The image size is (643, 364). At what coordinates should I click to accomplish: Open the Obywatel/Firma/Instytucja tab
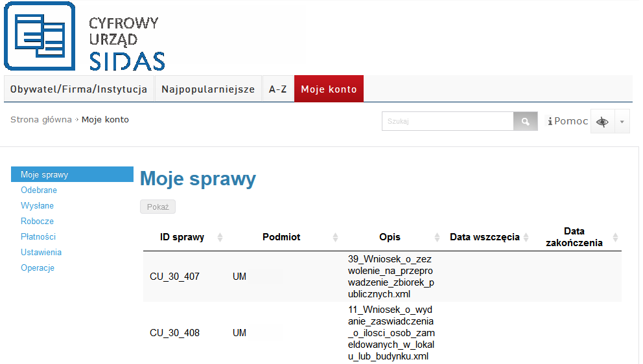[x=79, y=89]
